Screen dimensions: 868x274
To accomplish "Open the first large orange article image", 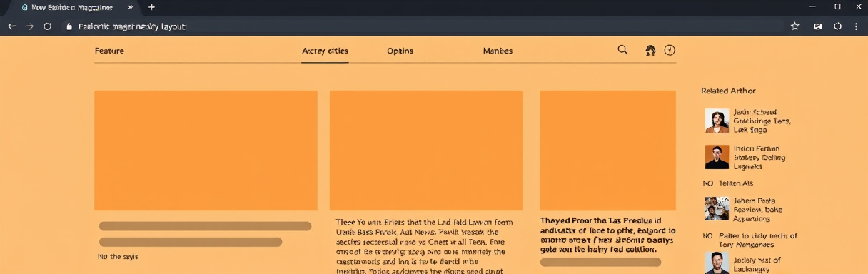I will point(206,151).
